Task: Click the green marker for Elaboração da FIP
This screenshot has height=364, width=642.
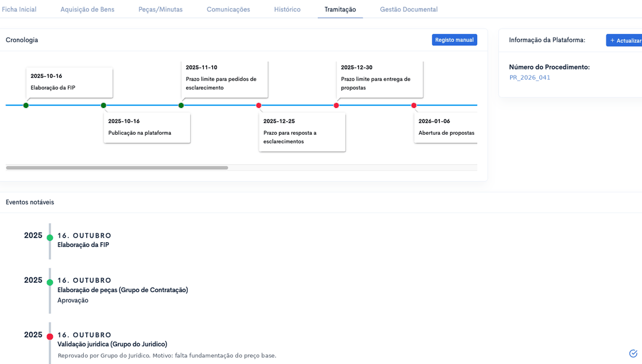Action: (x=26, y=106)
